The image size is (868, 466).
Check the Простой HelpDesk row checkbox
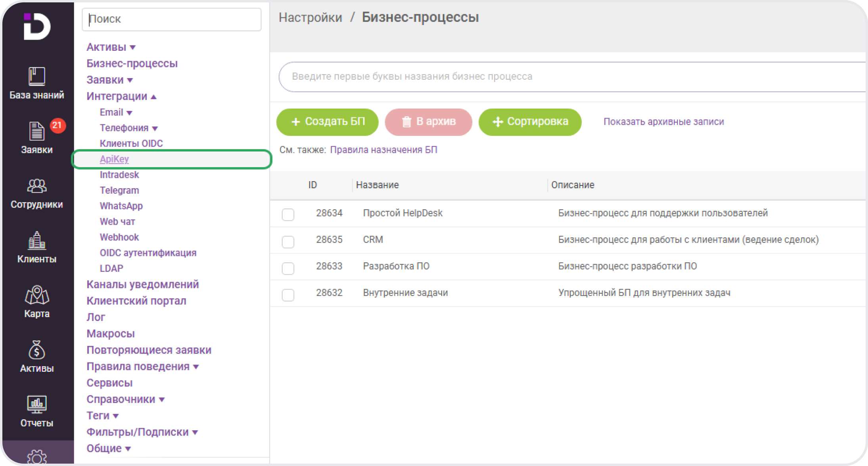[x=288, y=214]
